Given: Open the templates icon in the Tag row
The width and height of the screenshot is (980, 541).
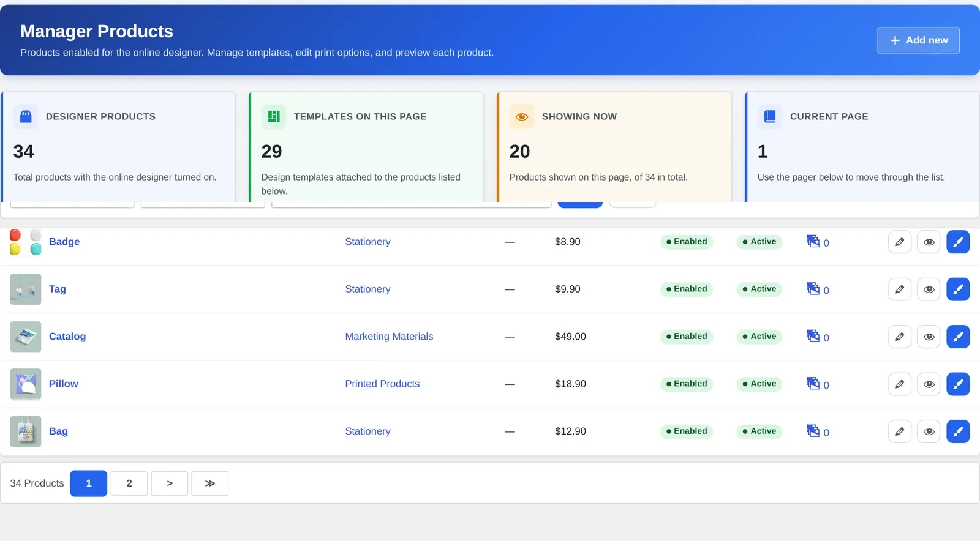Looking at the screenshot, I should click(x=813, y=288).
